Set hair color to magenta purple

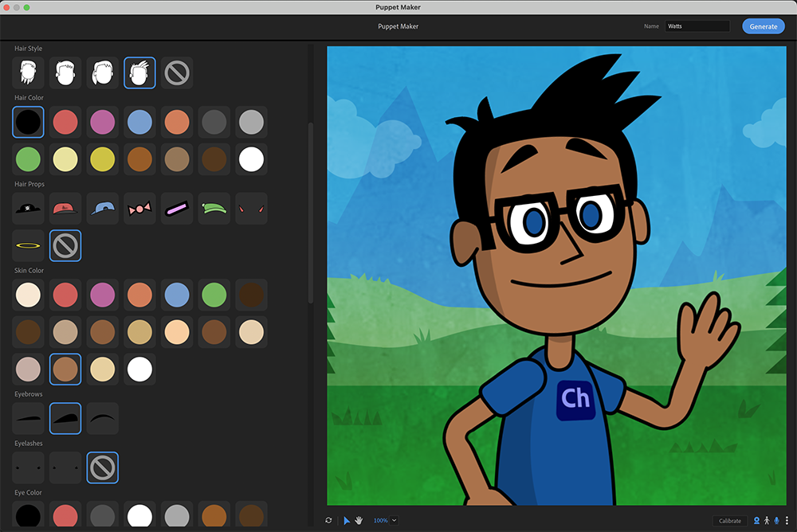pos(102,122)
